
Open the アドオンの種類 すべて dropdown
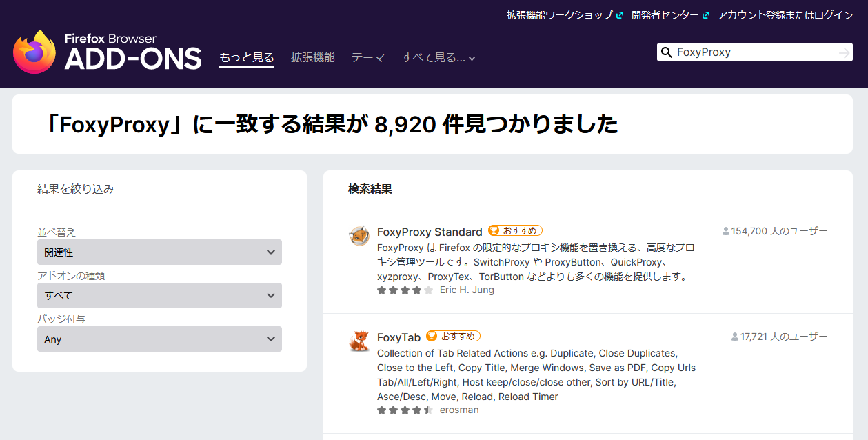point(159,295)
